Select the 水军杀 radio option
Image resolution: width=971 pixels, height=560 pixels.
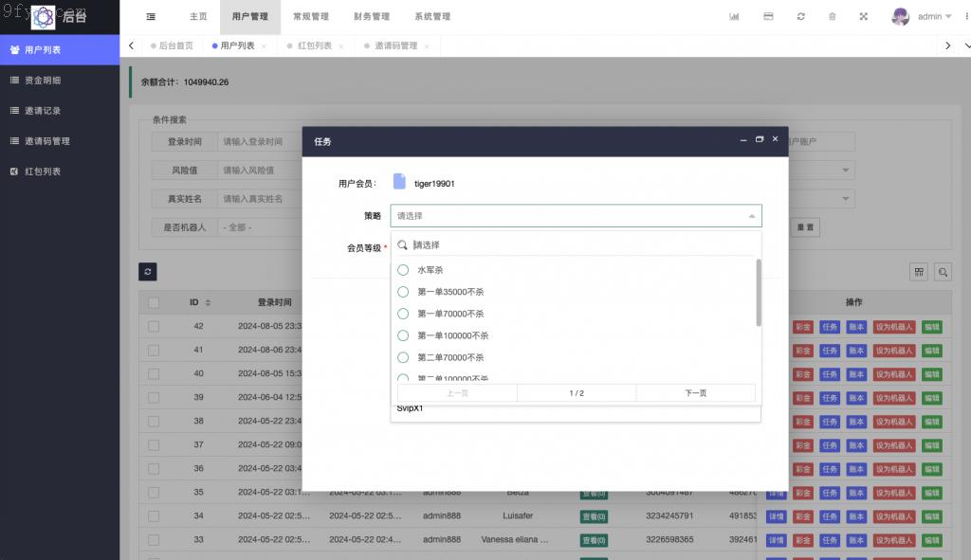(403, 270)
